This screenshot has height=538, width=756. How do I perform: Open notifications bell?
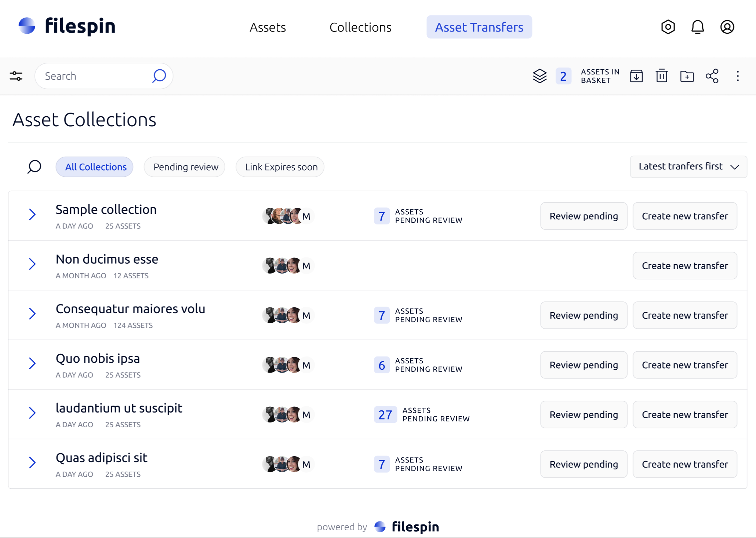(698, 27)
